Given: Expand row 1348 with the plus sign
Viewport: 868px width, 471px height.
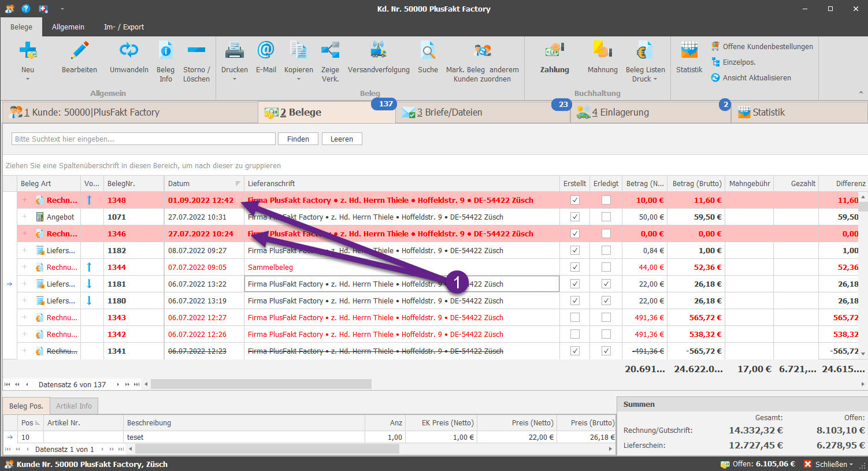Looking at the screenshot, I should click(x=25, y=200).
